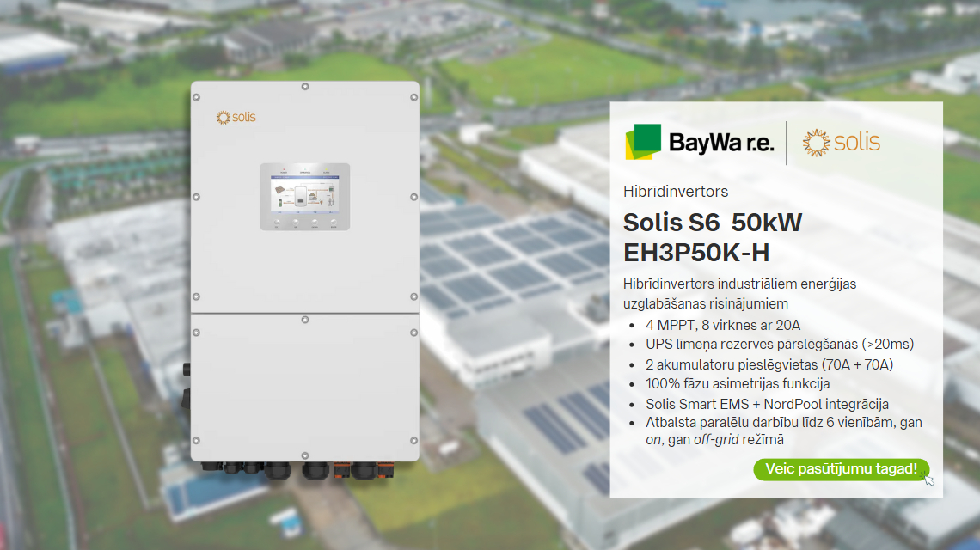Screen dimensions: 980x550
Task: Click the '2 akumulatoru pieslēgvietas (70A + 70A)' bullet
Action: (769, 364)
